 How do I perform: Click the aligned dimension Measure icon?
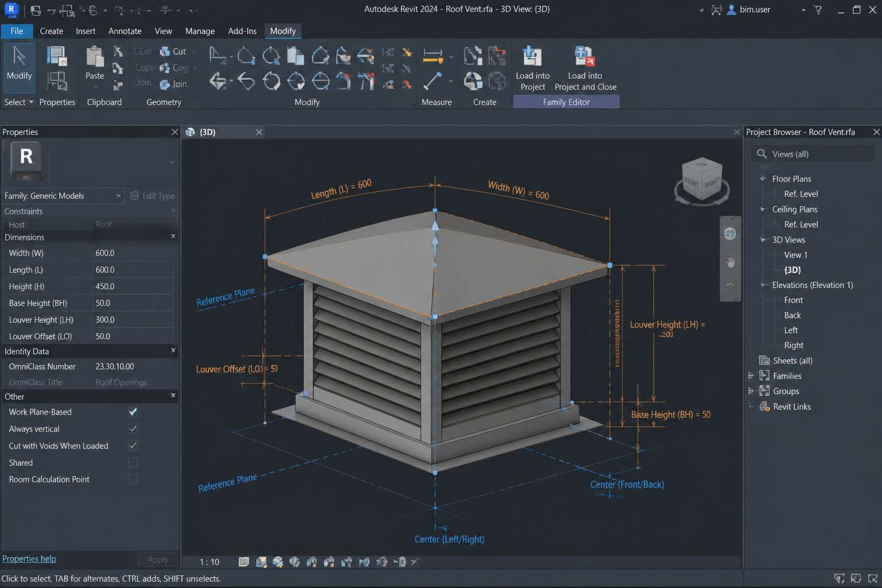[x=433, y=56]
